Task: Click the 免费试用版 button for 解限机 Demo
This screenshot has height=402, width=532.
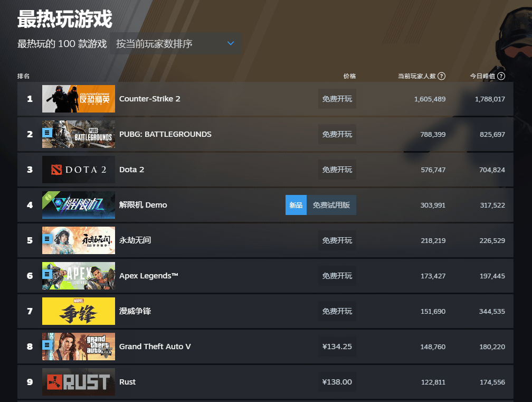Action: pyautogui.click(x=331, y=205)
